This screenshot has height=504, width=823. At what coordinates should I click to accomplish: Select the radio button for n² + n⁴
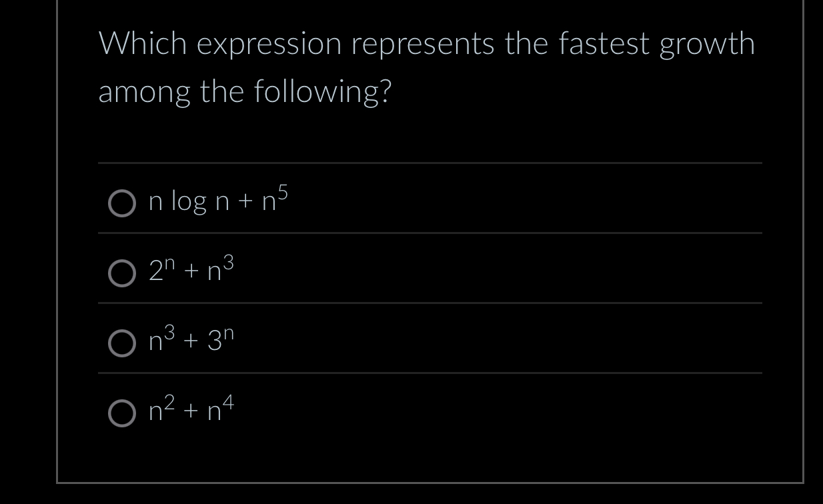[122, 414]
